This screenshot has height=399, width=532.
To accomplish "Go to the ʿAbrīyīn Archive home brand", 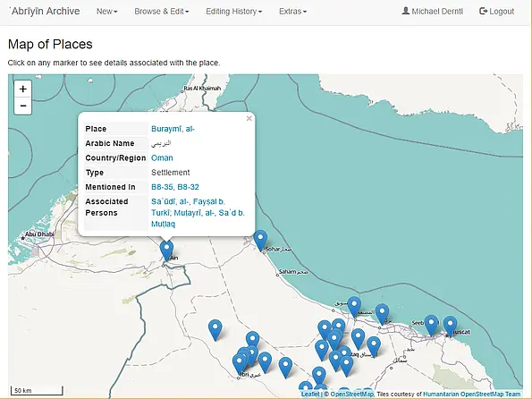I will 44,12.
